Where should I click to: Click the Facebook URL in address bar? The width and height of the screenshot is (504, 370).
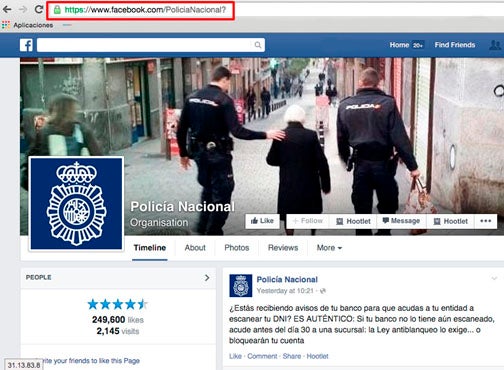pyautogui.click(x=145, y=10)
